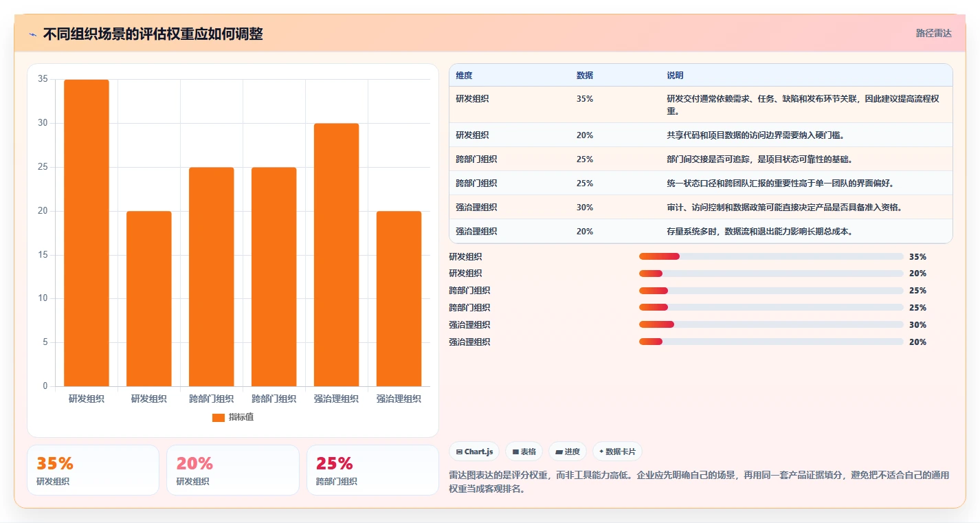Click the 指标值 legend label
The width and height of the screenshot is (980, 523).
[241, 418]
